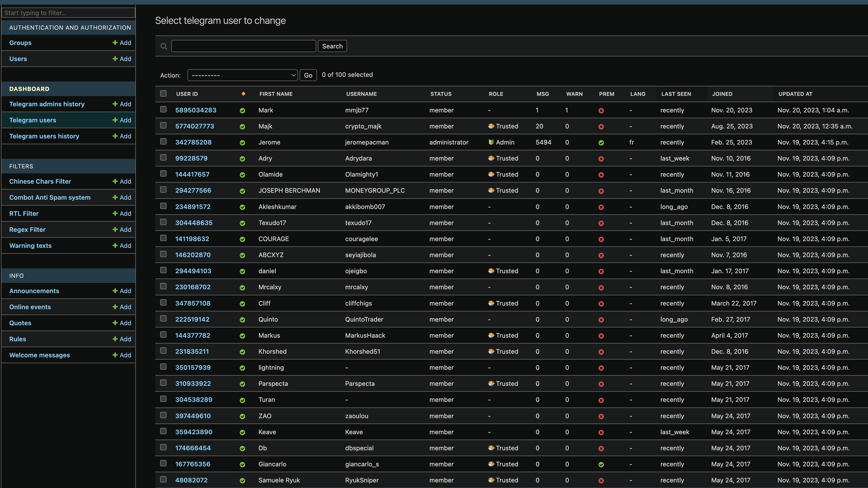Tick the checkbox for QuintoTrader

[x=163, y=319]
